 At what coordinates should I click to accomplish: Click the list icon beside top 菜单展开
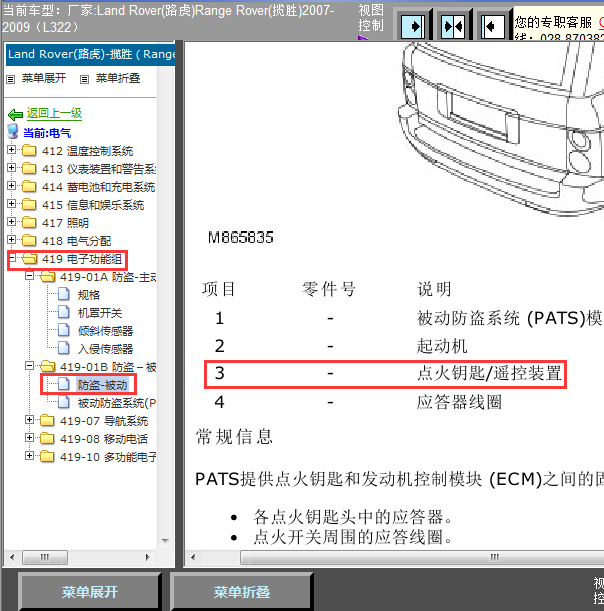(x=11, y=79)
